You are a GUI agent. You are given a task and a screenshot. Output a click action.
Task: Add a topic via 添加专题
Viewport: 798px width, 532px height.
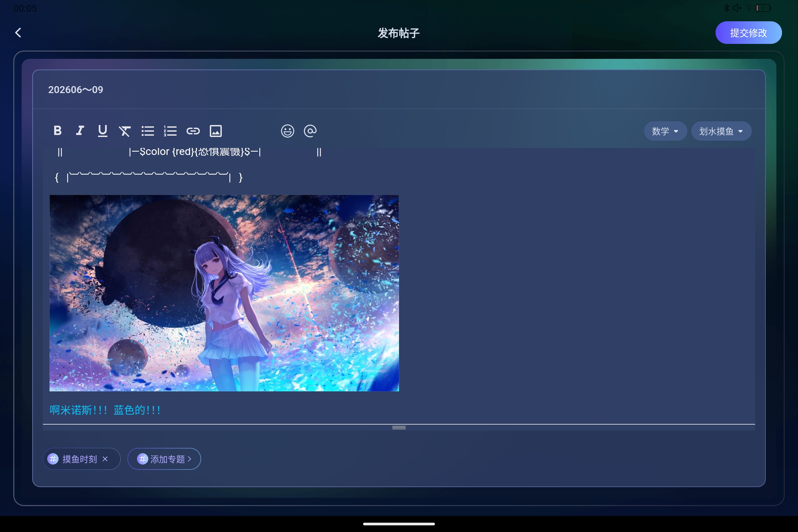[x=164, y=459]
